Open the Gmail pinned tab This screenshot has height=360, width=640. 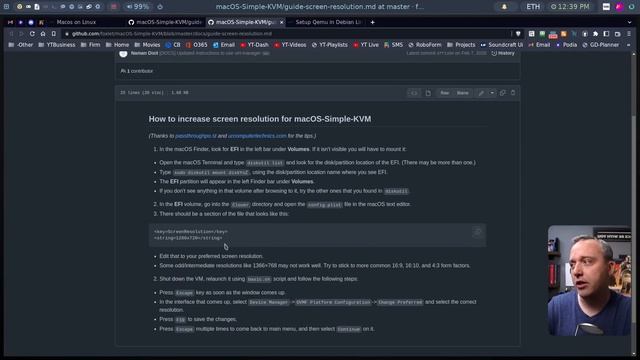pyautogui.click(x=10, y=22)
